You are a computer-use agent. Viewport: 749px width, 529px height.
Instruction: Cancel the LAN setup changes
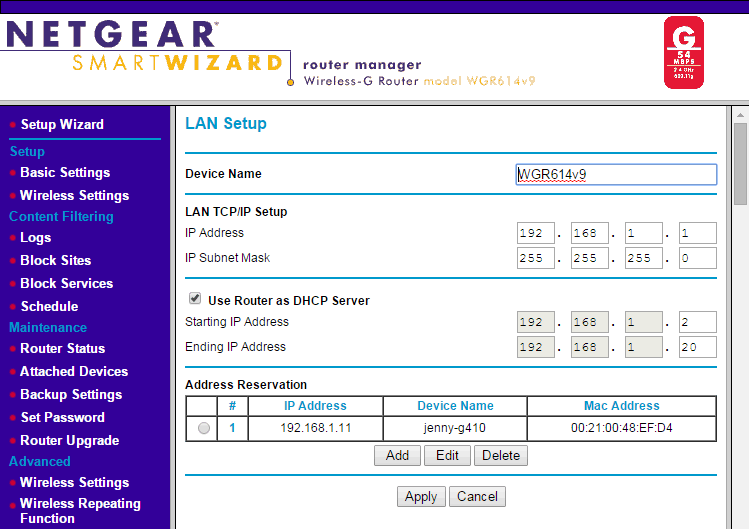tap(477, 496)
